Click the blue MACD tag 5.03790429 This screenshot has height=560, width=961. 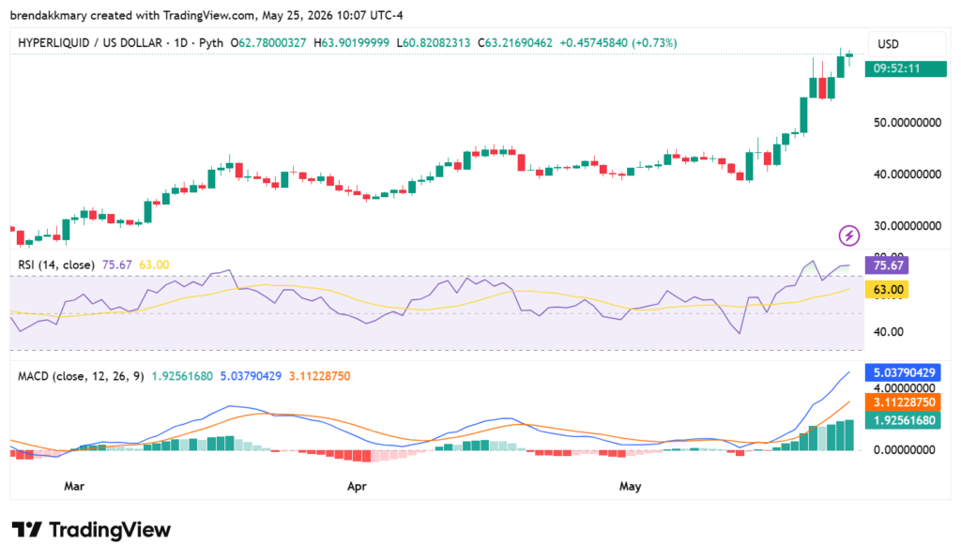point(903,372)
